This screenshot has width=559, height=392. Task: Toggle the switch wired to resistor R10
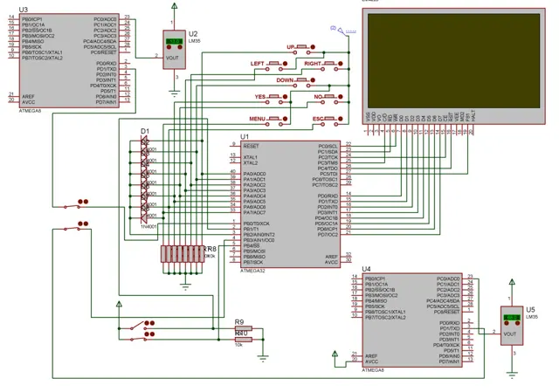[x=138, y=339]
